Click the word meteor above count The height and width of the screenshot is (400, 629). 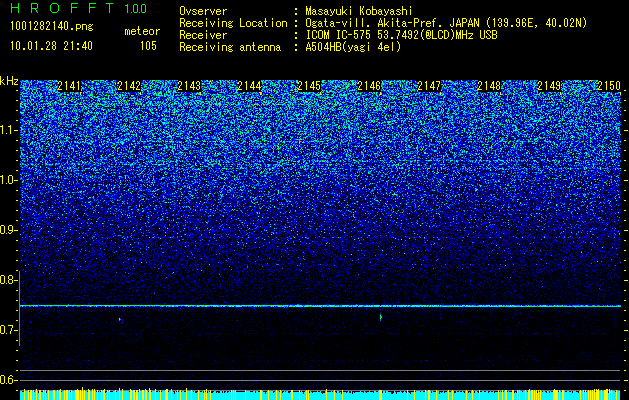click(142, 31)
